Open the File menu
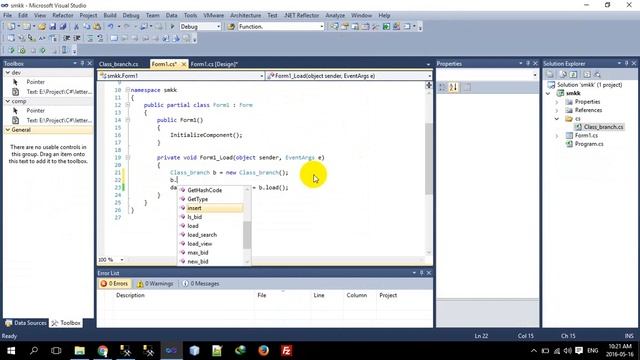 click(x=7, y=15)
